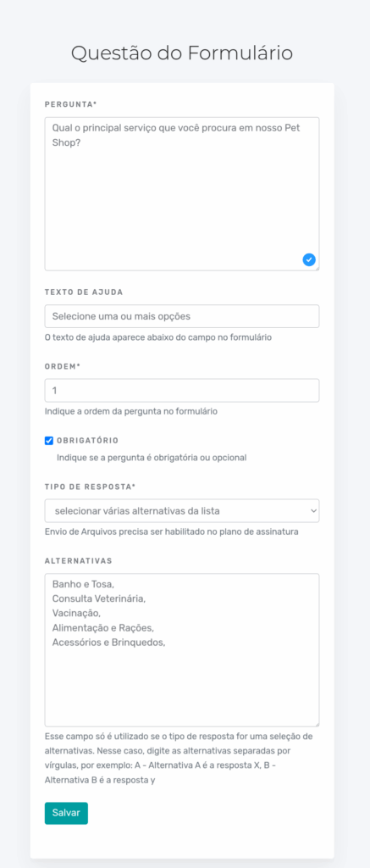Click the TIPO DE RESPOSTA label
Image resolution: width=370 pixels, height=868 pixels.
tap(90, 487)
